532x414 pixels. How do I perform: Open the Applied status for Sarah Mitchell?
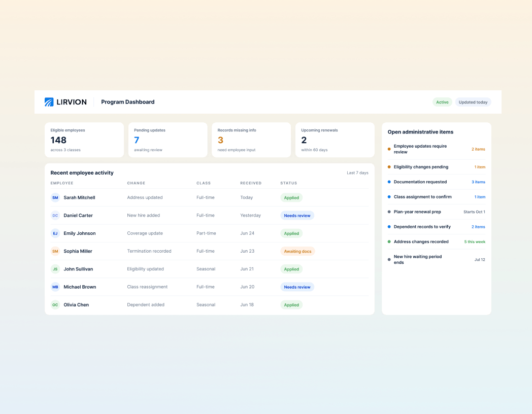click(x=291, y=198)
